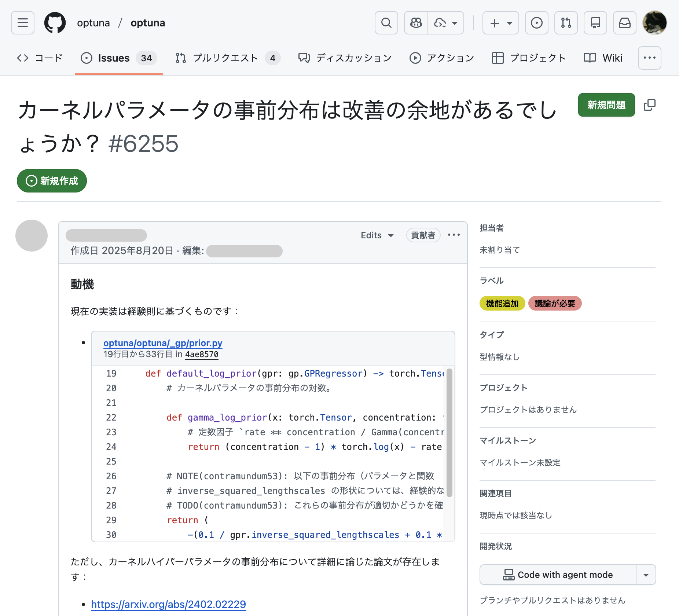Click the 議論が必要 red label
Image resolution: width=679 pixels, height=616 pixels.
(x=555, y=303)
